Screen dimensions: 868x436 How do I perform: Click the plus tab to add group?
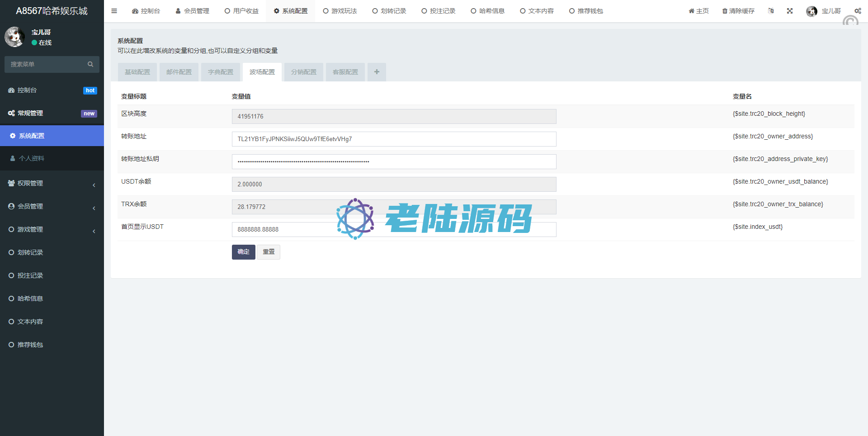[377, 72]
